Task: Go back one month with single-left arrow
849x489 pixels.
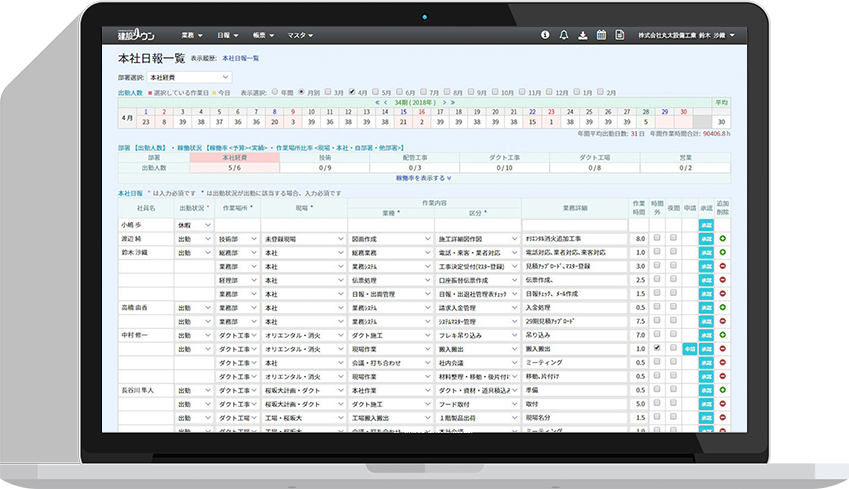Action: point(386,102)
